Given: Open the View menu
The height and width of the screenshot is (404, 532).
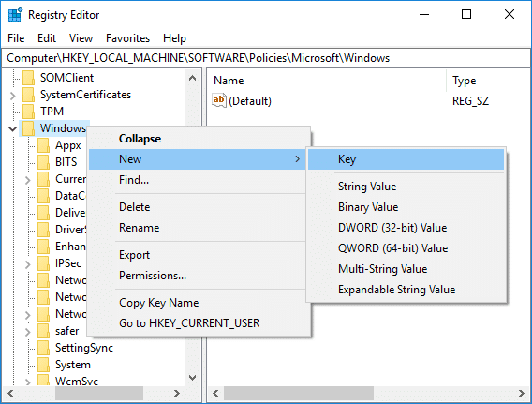Looking at the screenshot, I should coord(81,38).
